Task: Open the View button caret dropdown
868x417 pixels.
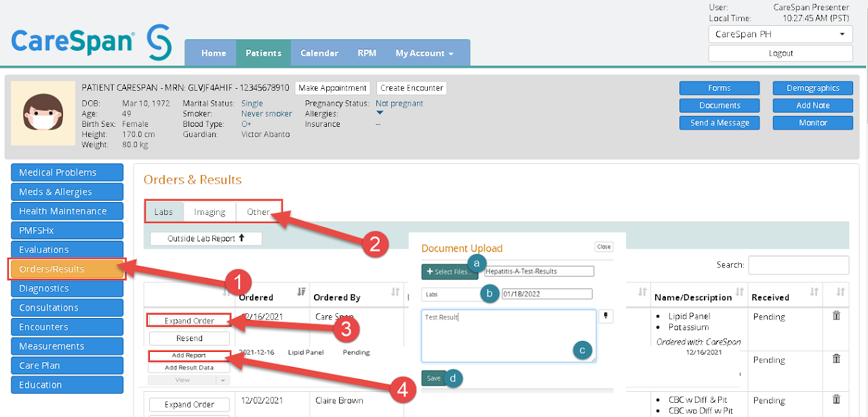Action: (223, 380)
